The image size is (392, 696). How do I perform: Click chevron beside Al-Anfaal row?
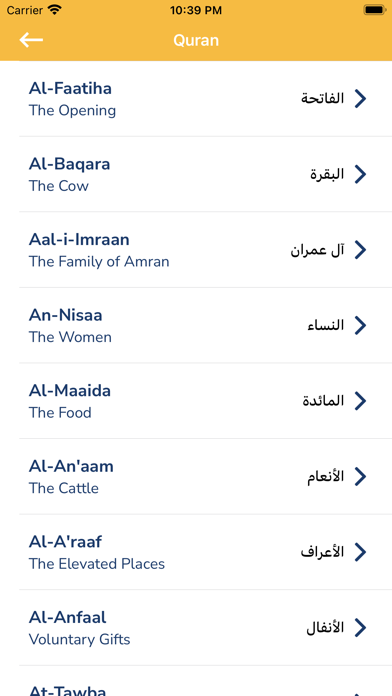[360, 627]
